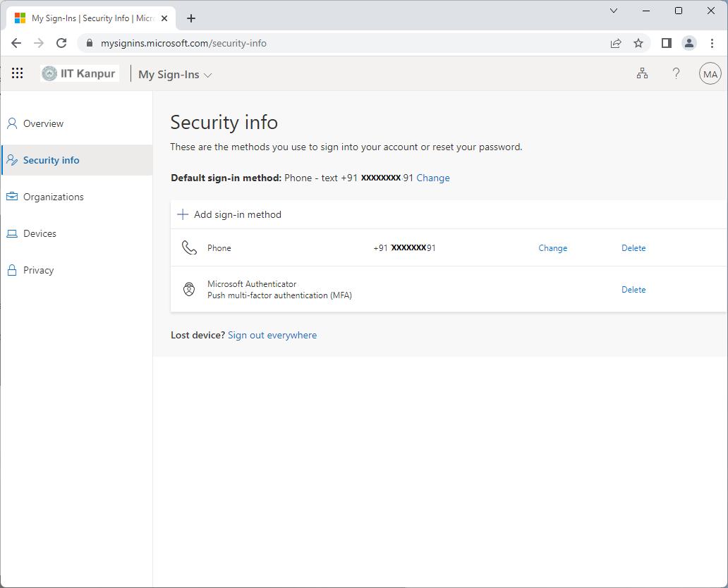Open the Chrome three-dot menu

point(712,43)
